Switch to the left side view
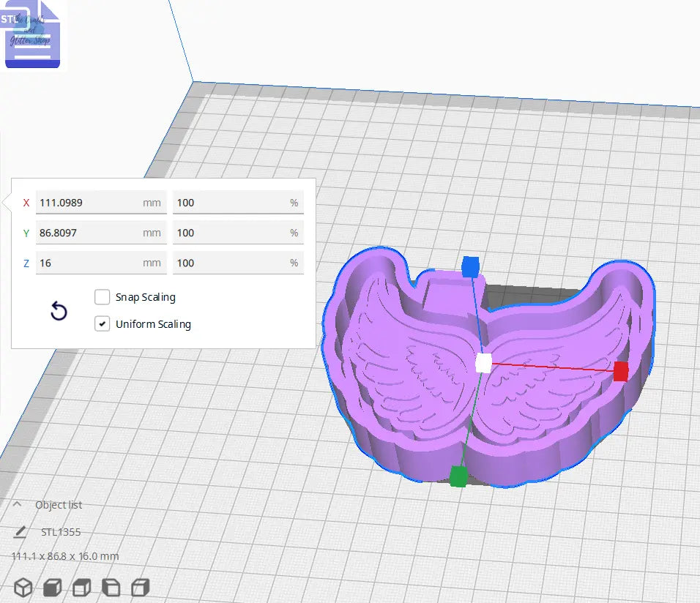Screen dimensions: 700x603 [x=110, y=588]
